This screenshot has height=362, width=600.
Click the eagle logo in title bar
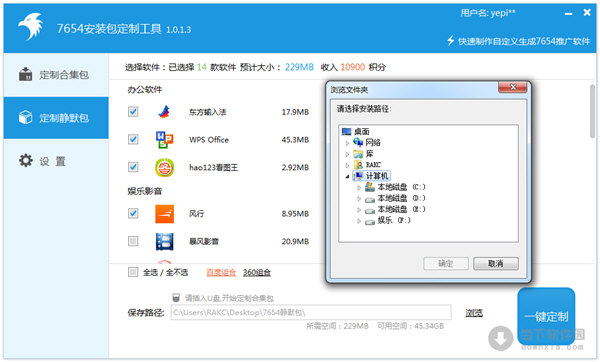(x=31, y=26)
